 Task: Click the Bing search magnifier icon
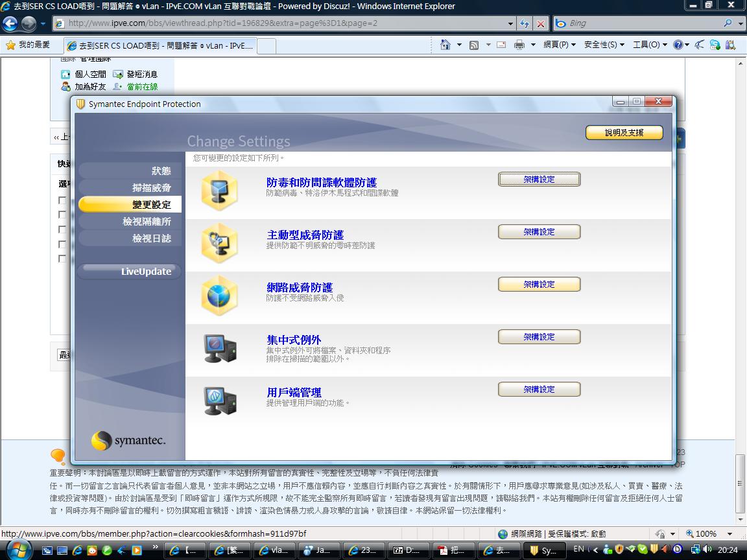[728, 23]
